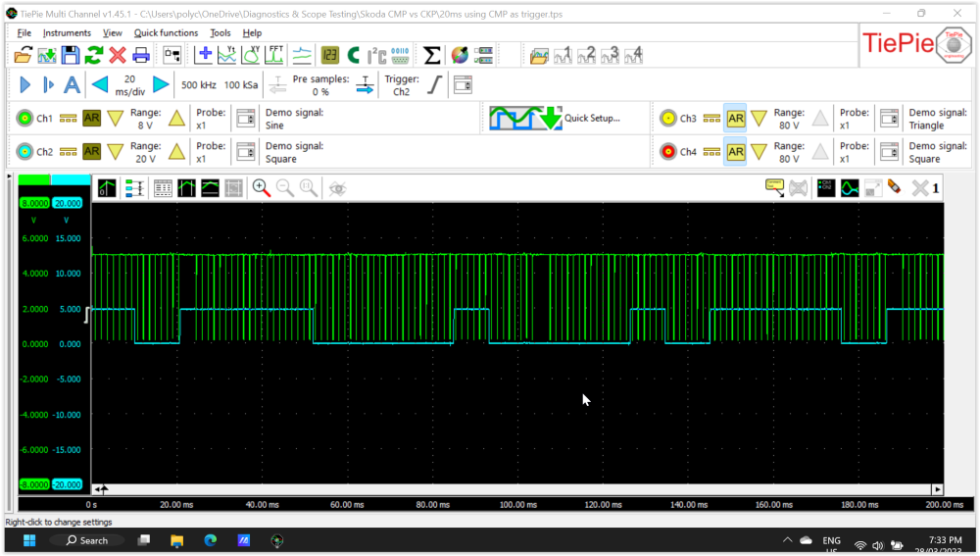Image resolution: width=980 pixels, height=556 pixels.
Task: Toggle Ch1 auto ranging AR button
Action: (x=91, y=119)
